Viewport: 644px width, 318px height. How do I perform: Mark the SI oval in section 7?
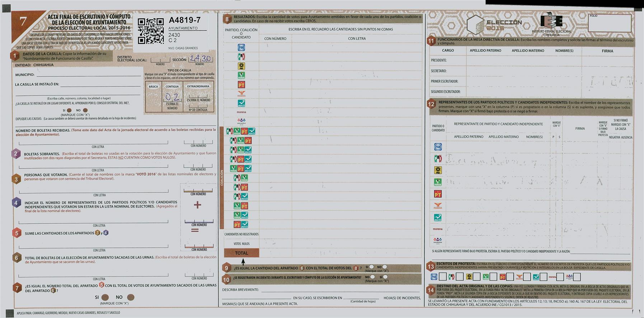(105, 297)
